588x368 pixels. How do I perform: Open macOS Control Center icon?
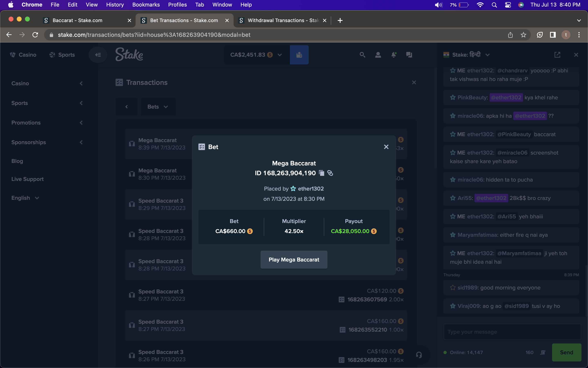(508, 5)
